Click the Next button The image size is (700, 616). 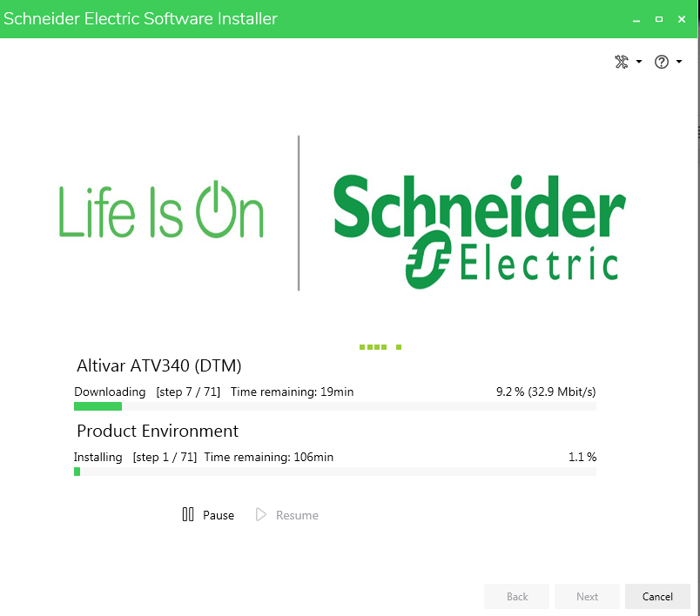coord(587,596)
